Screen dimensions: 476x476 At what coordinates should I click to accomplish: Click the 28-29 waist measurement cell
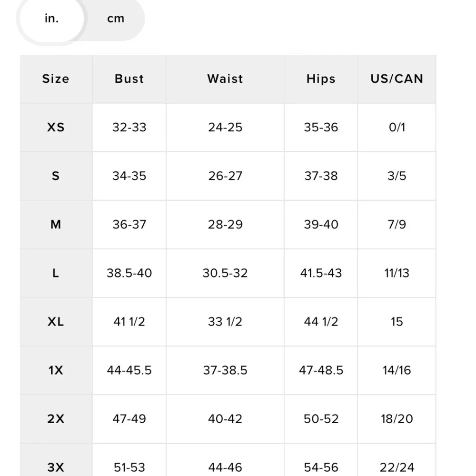point(225,225)
